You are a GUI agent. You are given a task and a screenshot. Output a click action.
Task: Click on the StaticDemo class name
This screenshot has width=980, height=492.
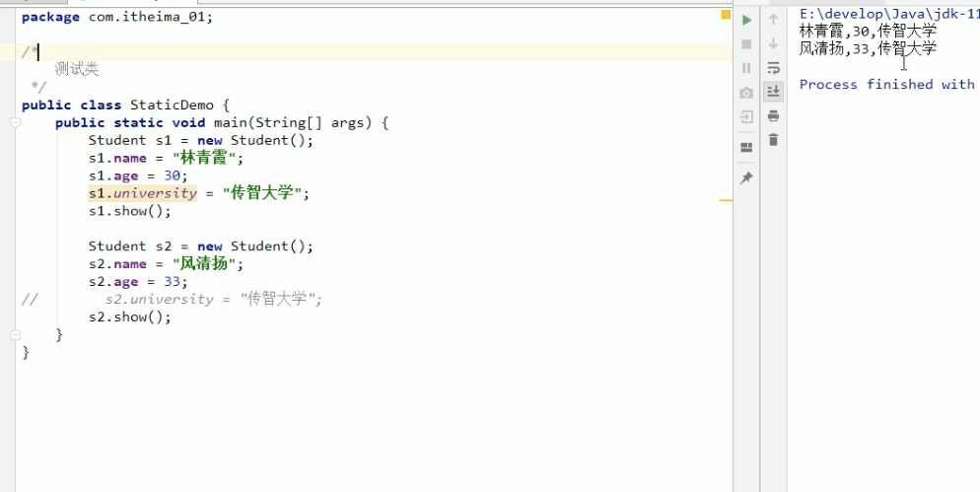pos(172,105)
